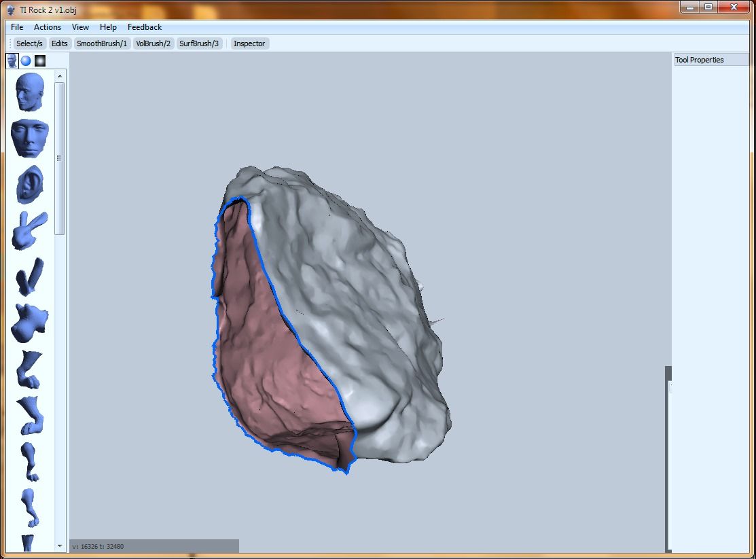
Task: Open the full head model thumbnail
Action: 29,92
